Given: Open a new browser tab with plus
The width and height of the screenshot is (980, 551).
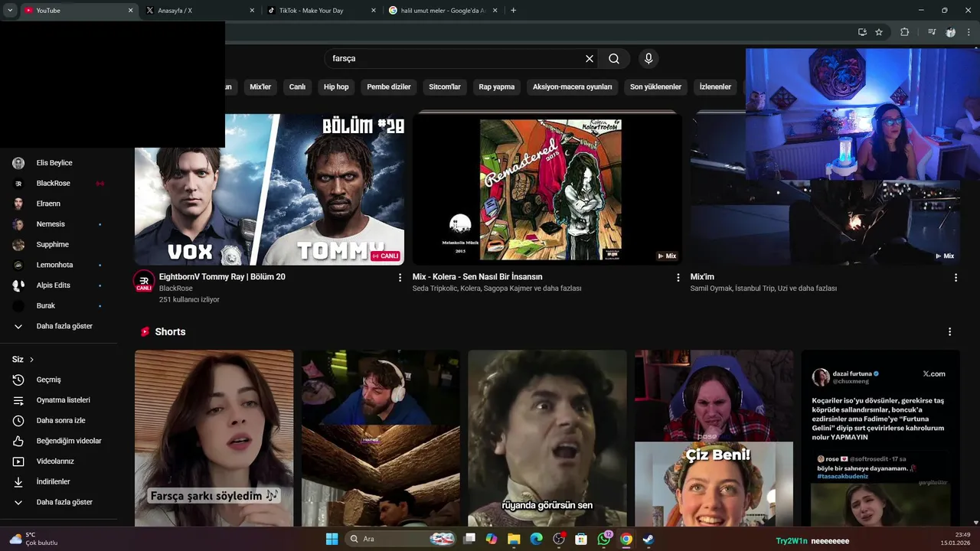Looking at the screenshot, I should pos(513,11).
